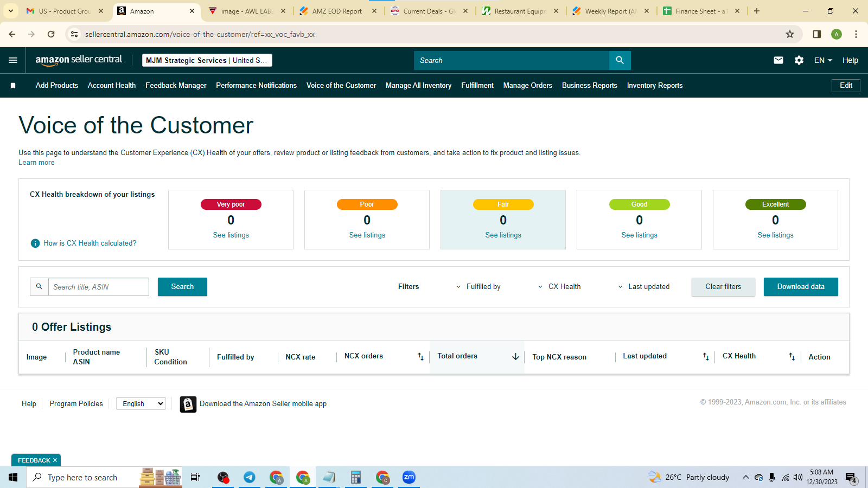The width and height of the screenshot is (868, 488).
Task: Open Business Reports menu item
Action: (x=590, y=86)
